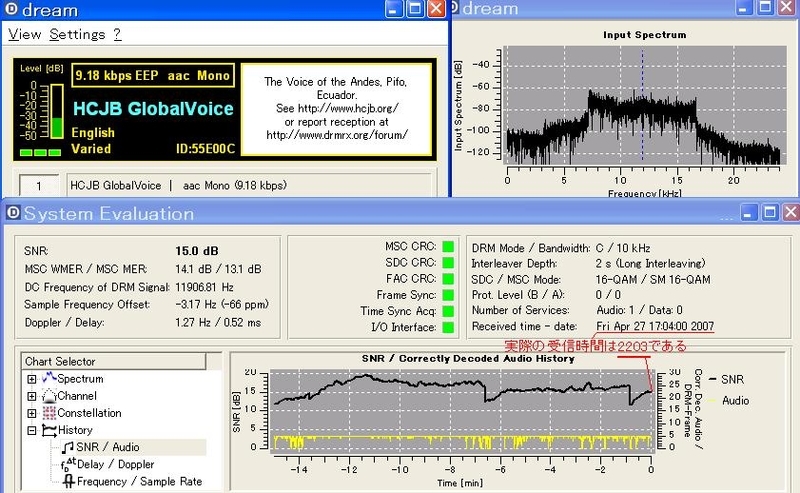Viewport: 800px width, 493px height.
Task: Click the Audio legend entry
Action: pos(730,401)
